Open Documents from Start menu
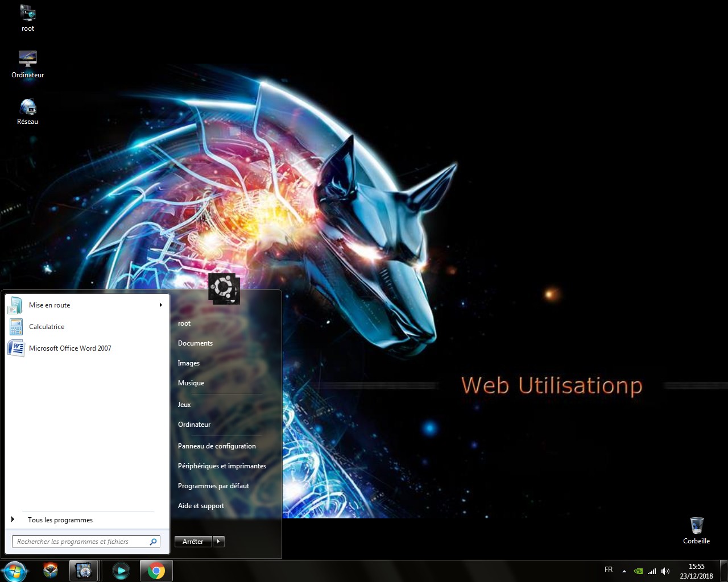 195,343
